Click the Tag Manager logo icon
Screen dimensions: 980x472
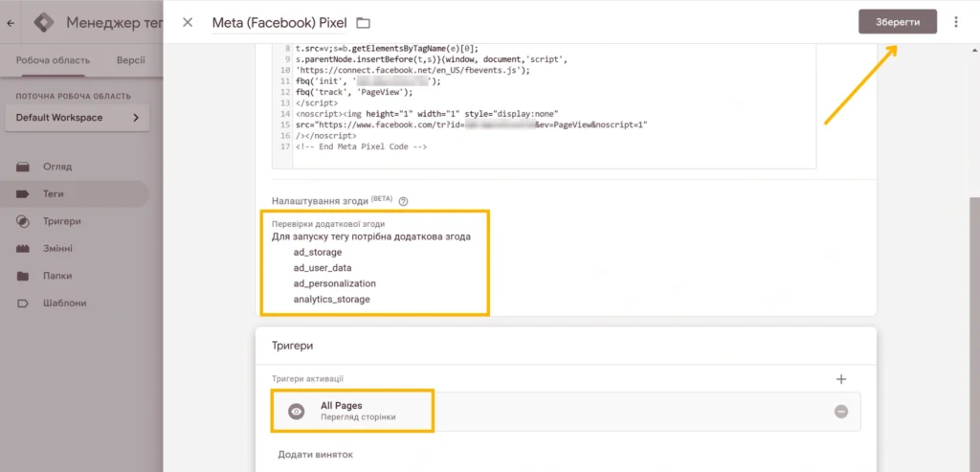tap(44, 23)
